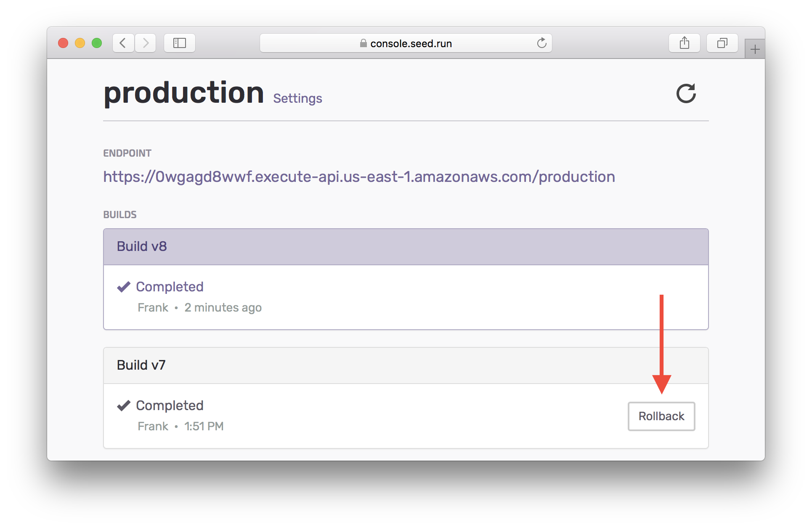Open a new tab with plus icon
The width and height of the screenshot is (812, 528).
755,50
